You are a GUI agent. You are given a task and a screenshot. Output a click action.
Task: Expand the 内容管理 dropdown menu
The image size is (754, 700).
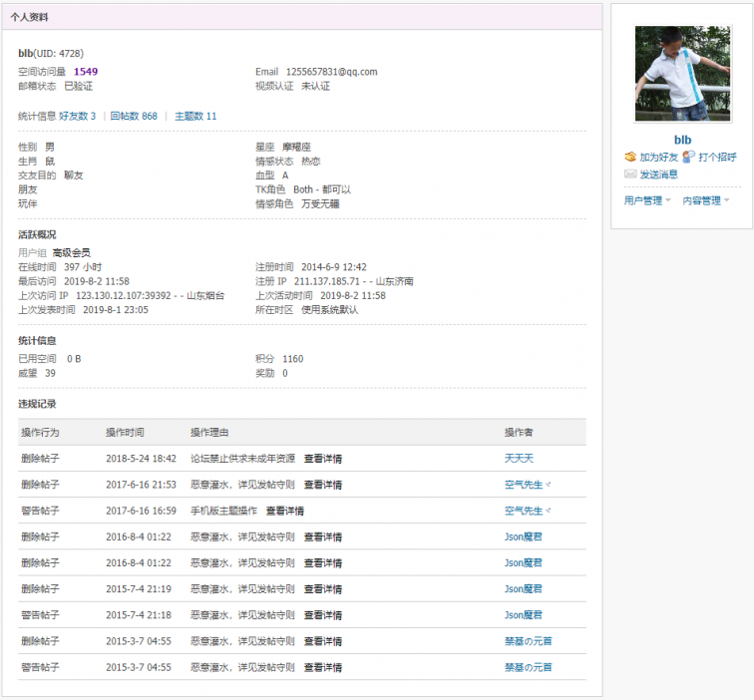tap(706, 200)
